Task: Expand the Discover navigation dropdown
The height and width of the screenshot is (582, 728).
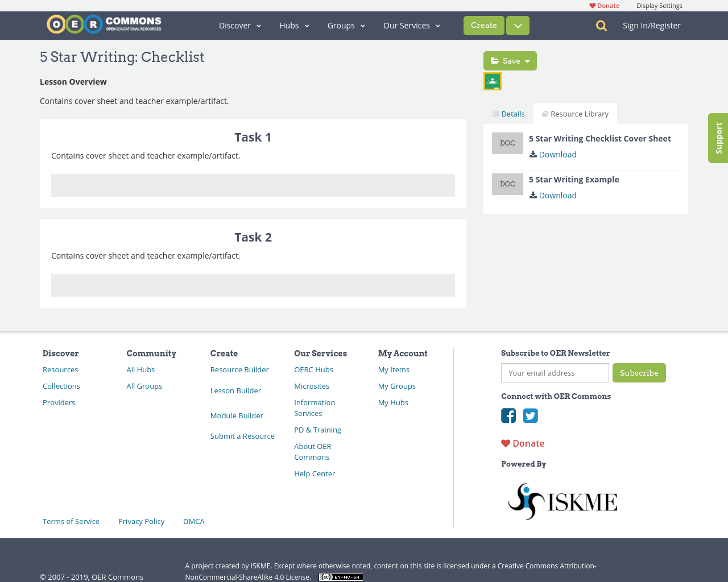Action: click(x=239, y=26)
